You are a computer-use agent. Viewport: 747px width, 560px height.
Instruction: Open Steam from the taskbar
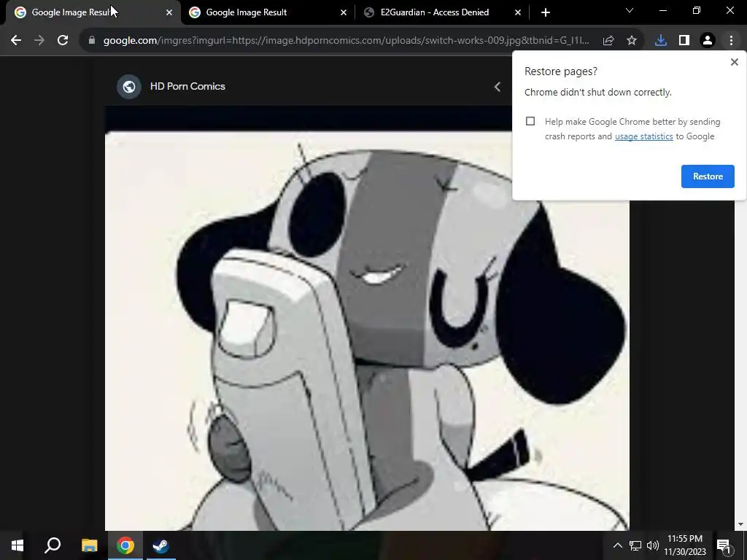160,545
